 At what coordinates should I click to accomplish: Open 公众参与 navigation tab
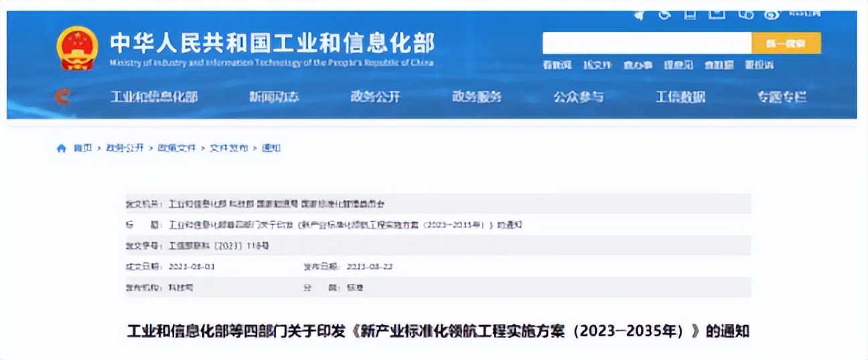tap(579, 97)
